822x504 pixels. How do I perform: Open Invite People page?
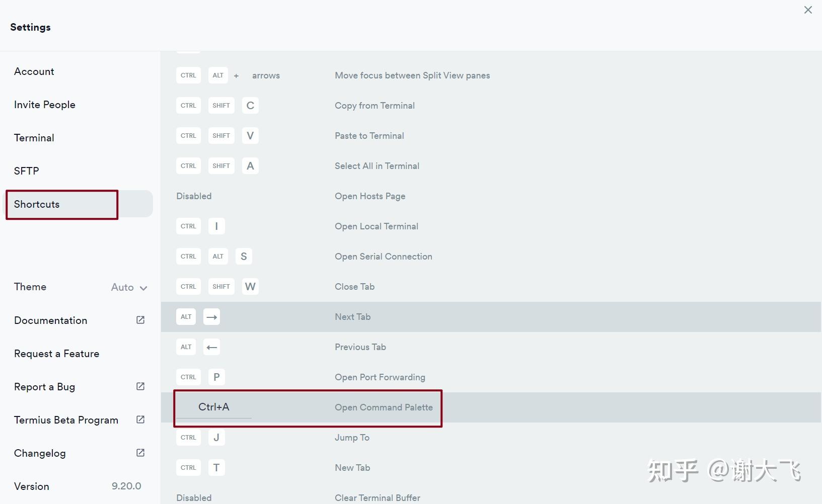45,105
